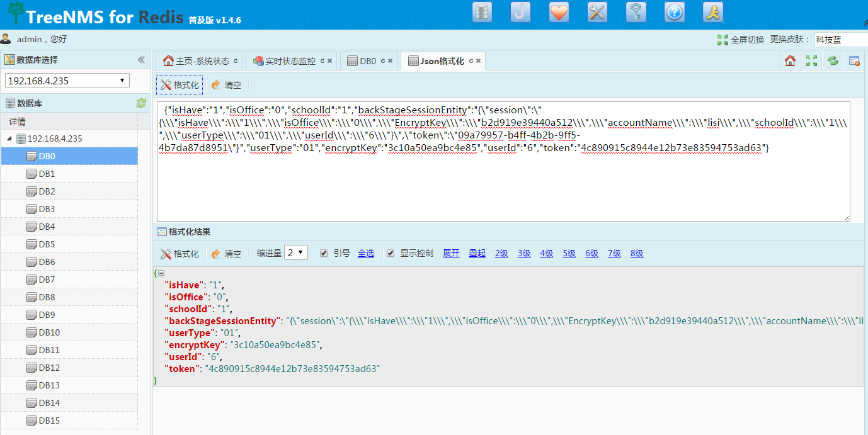Click the database server icon in header
This screenshot has height=435, width=868.
click(482, 12)
